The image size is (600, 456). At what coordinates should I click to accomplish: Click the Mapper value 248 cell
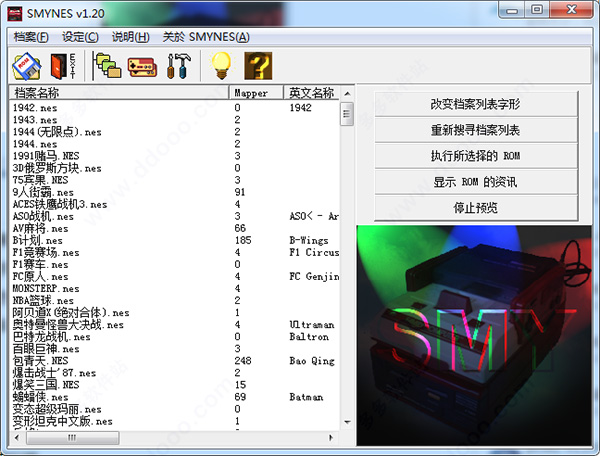[243, 361]
